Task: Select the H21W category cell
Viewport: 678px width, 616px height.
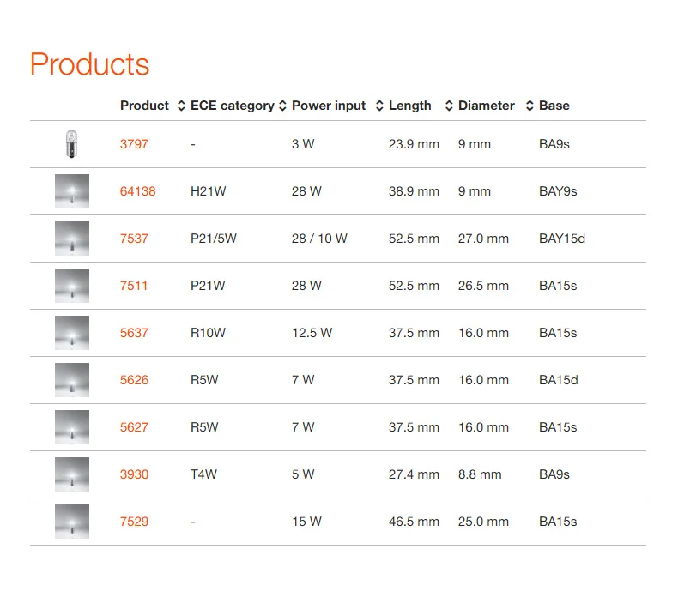Action: point(208,191)
